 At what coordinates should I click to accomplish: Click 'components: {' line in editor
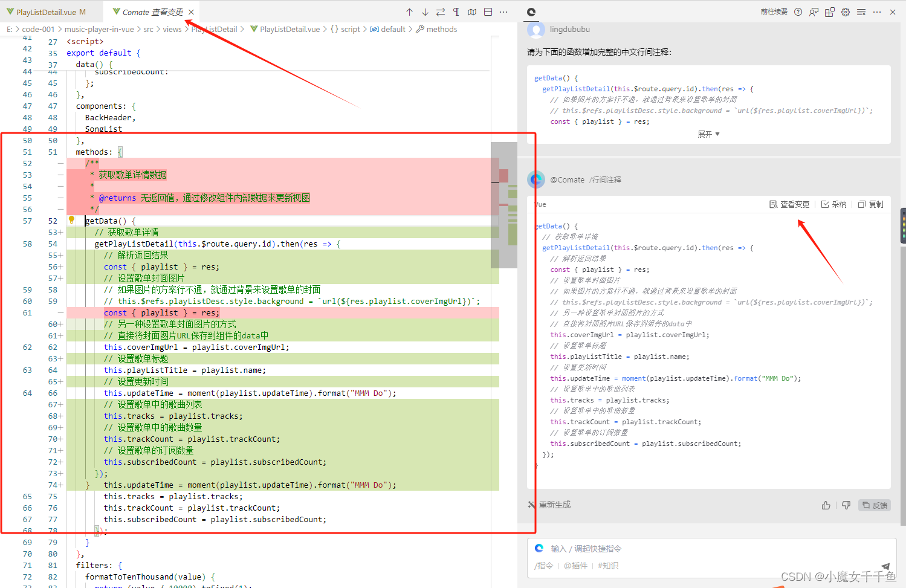tap(106, 106)
